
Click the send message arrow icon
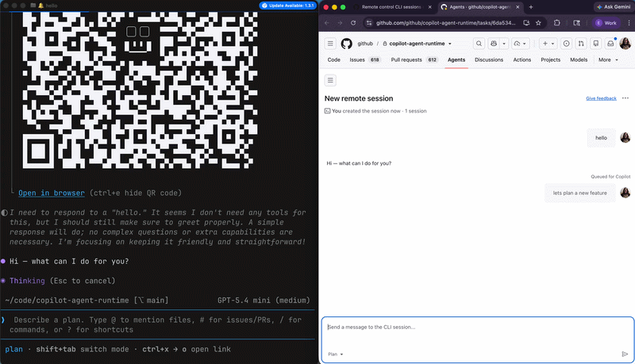[625, 354]
